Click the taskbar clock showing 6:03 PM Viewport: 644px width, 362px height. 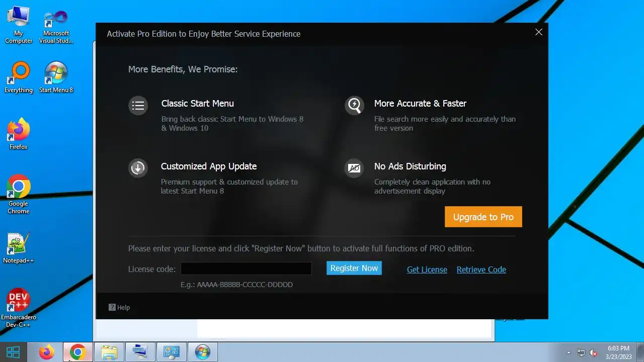(619, 352)
